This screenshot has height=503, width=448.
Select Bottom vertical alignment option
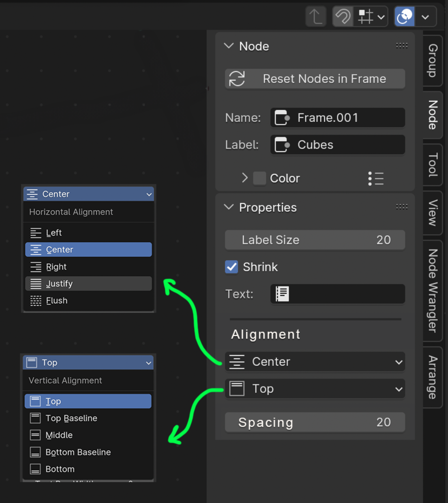(88, 469)
